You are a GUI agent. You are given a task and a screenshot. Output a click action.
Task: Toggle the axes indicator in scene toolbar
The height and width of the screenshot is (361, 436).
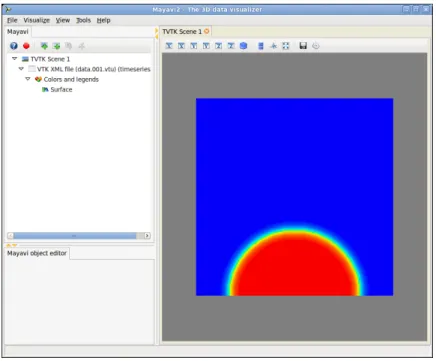(x=273, y=46)
